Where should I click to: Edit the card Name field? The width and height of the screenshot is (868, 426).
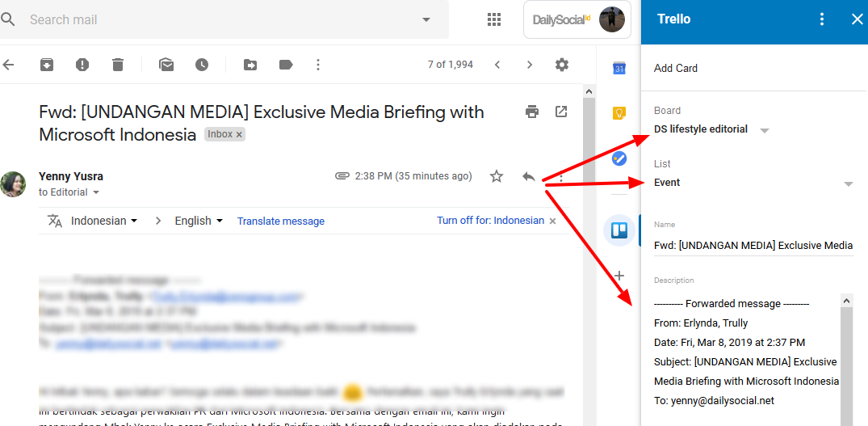click(753, 246)
